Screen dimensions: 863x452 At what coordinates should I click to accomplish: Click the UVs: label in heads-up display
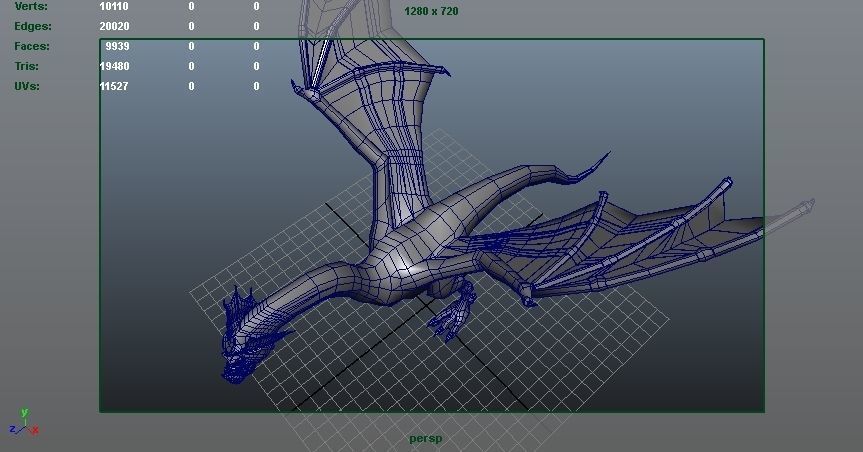27,86
